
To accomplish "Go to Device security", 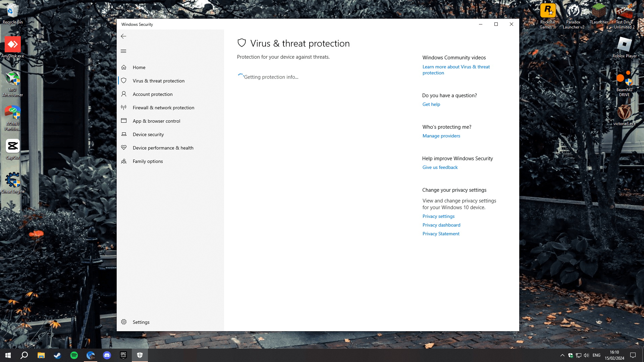I will point(171,134).
